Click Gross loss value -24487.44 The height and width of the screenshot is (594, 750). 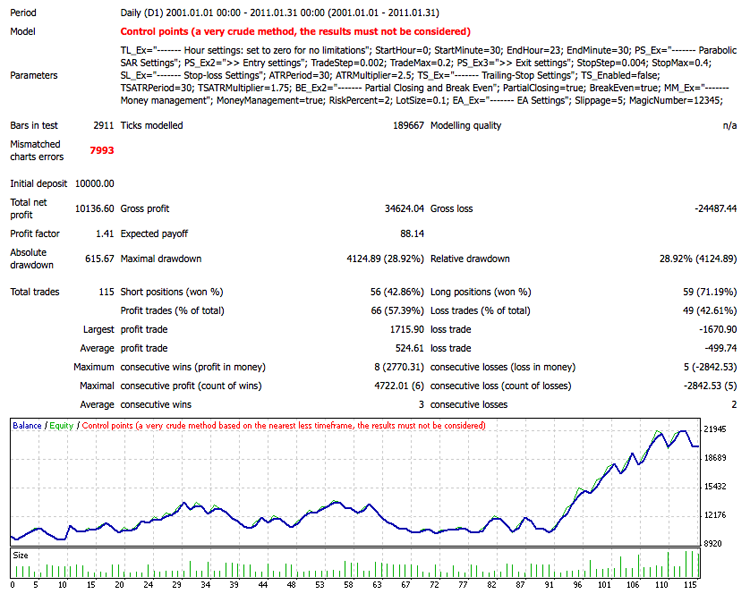click(716, 209)
